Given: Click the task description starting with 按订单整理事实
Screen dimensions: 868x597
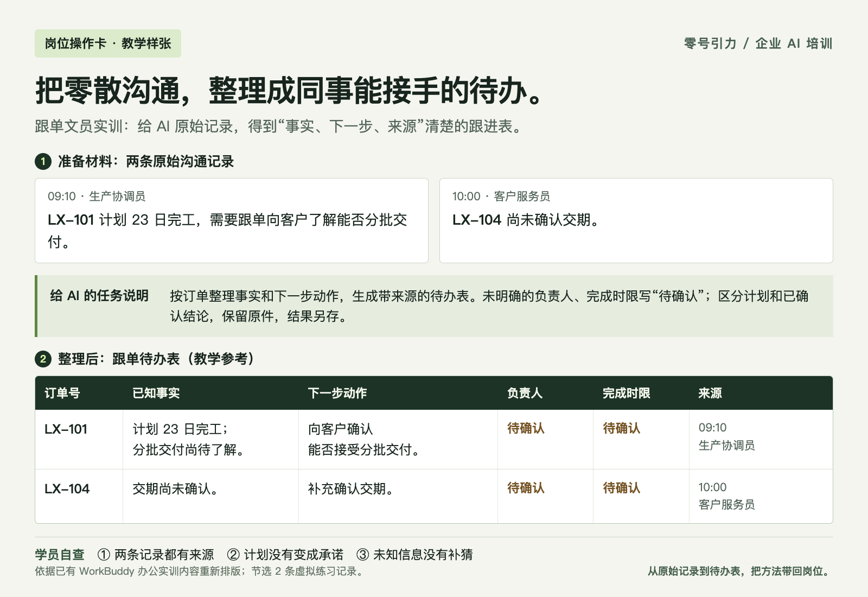Looking at the screenshot, I should (x=489, y=306).
